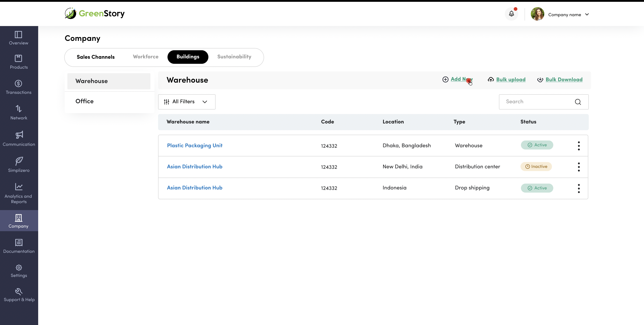Open the Communication megaphone section
Viewport: 644px width, 325px height.
pos(19,138)
